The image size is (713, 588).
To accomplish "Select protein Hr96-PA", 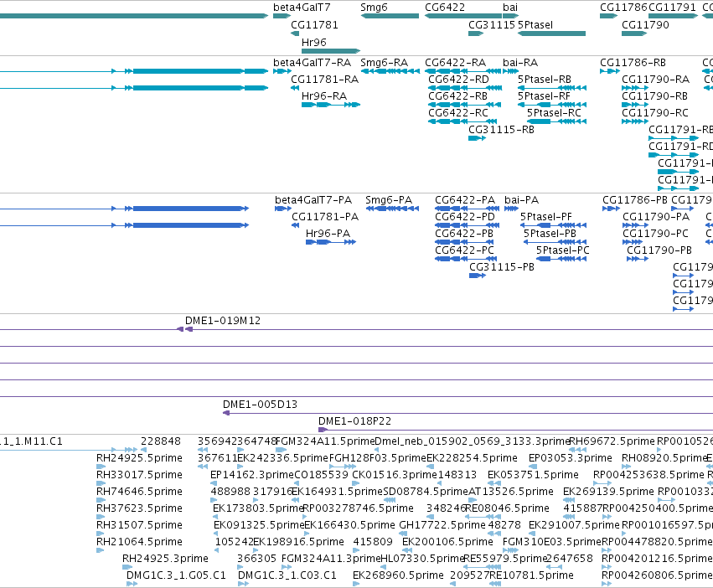I will (x=331, y=242).
